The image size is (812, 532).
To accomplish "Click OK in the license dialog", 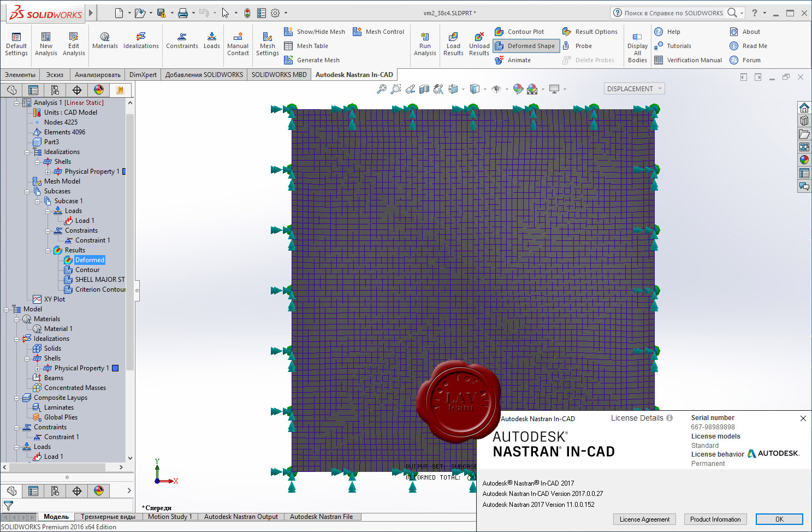I will [x=779, y=519].
